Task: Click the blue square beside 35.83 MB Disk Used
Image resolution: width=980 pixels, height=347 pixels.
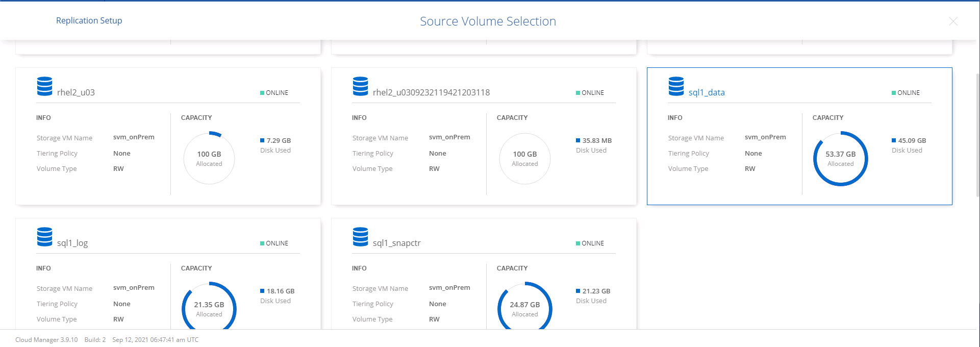Action: 578,140
